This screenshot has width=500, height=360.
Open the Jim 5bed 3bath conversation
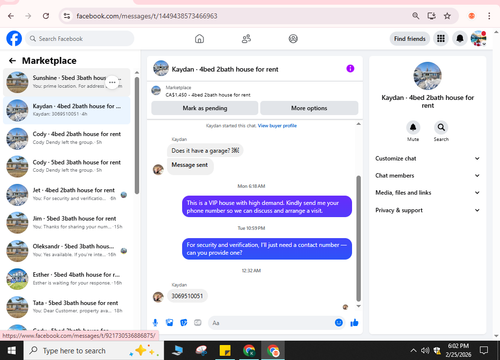pyautogui.click(x=67, y=223)
